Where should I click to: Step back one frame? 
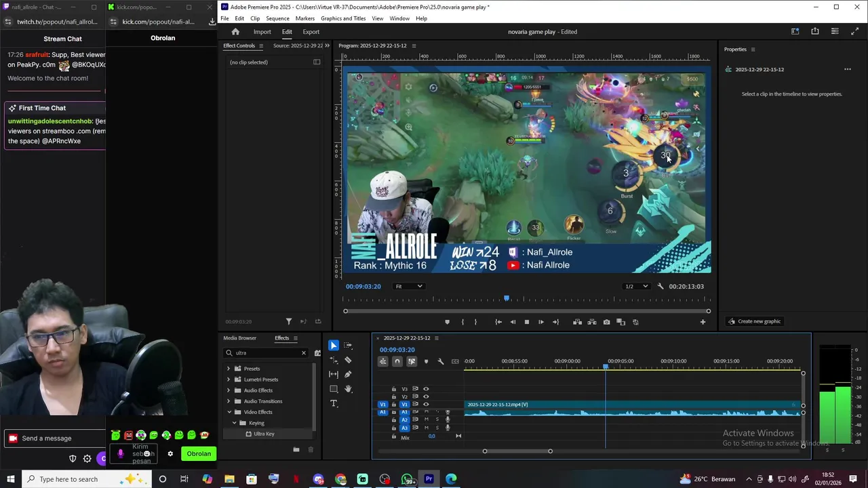point(513,322)
